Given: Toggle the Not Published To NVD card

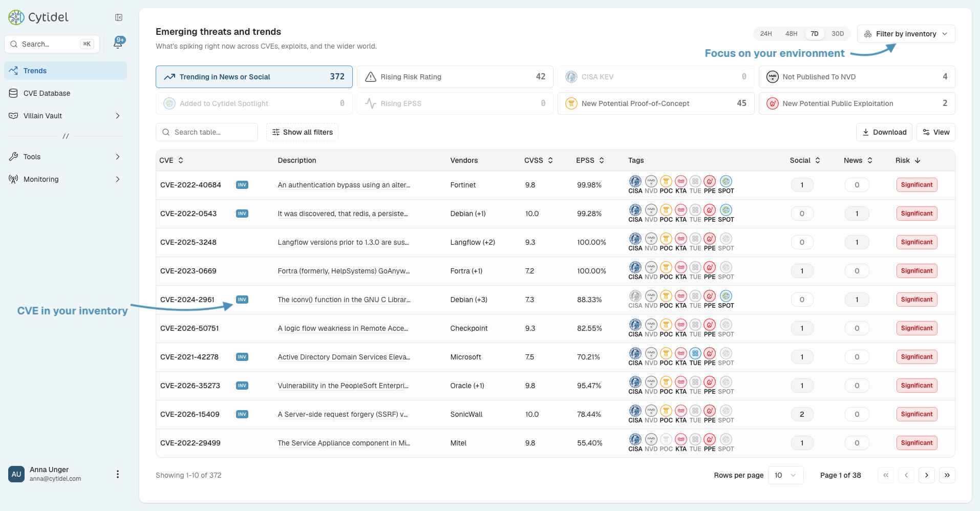Looking at the screenshot, I should pyautogui.click(x=857, y=77).
